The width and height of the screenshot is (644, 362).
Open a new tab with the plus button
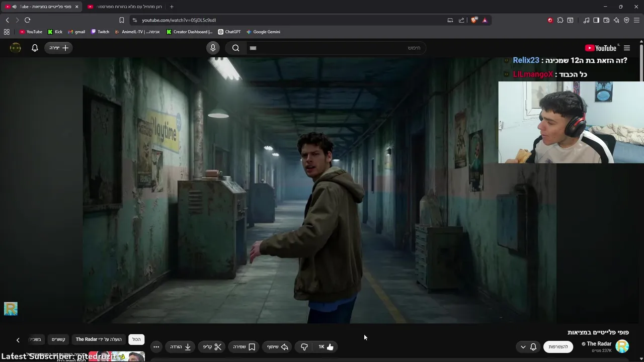[172, 7]
